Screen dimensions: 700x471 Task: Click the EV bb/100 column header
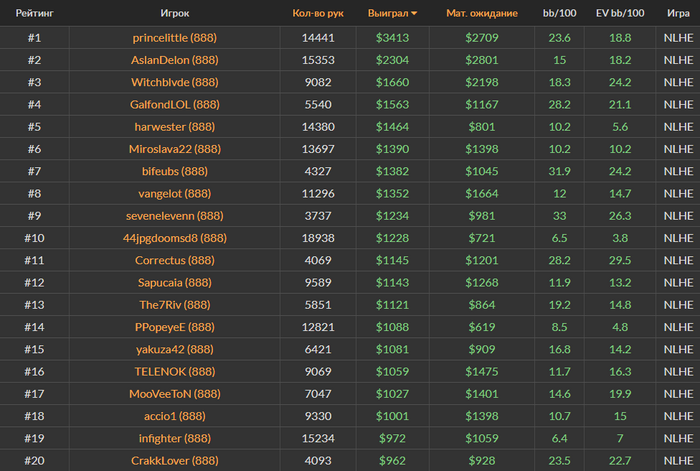coord(620,13)
